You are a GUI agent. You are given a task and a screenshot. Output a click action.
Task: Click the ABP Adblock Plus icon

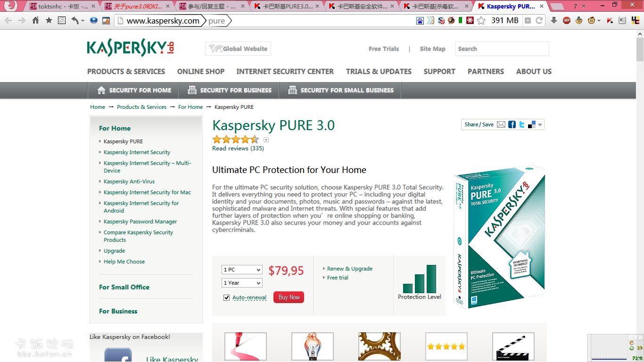point(567,21)
